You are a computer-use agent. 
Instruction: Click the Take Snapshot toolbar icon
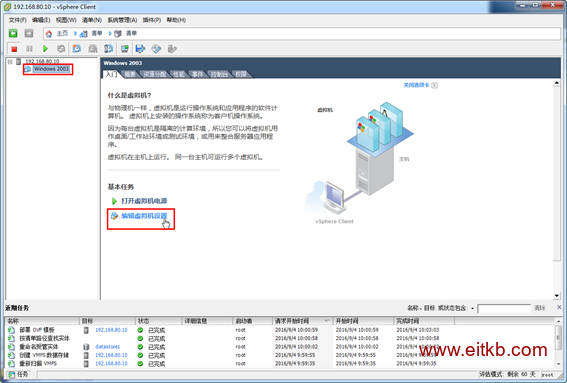[x=77, y=48]
